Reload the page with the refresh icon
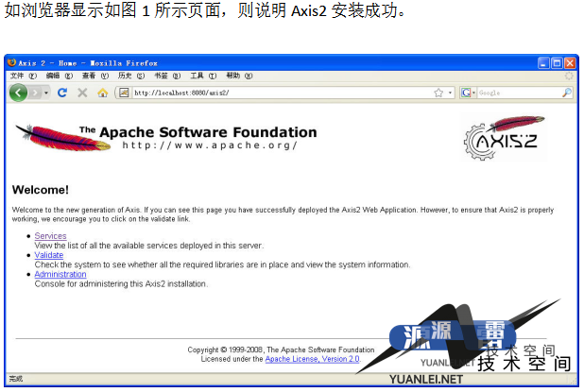 click(62, 93)
